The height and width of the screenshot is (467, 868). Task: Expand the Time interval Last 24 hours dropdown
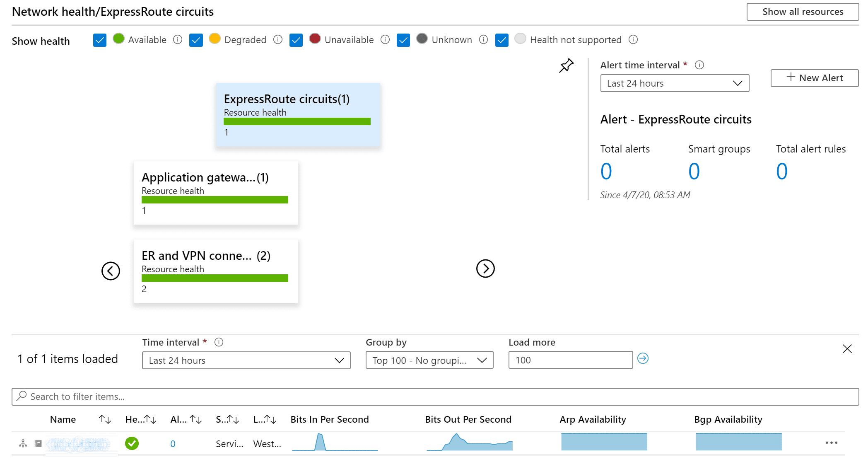point(246,361)
